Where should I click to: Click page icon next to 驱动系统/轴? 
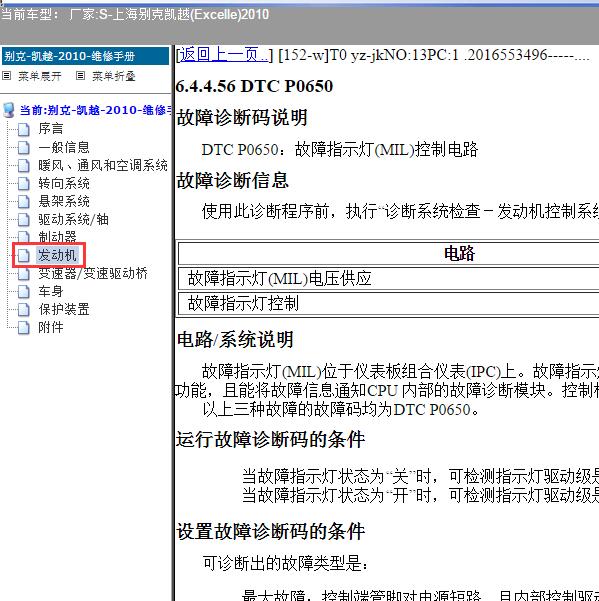[x=24, y=220]
